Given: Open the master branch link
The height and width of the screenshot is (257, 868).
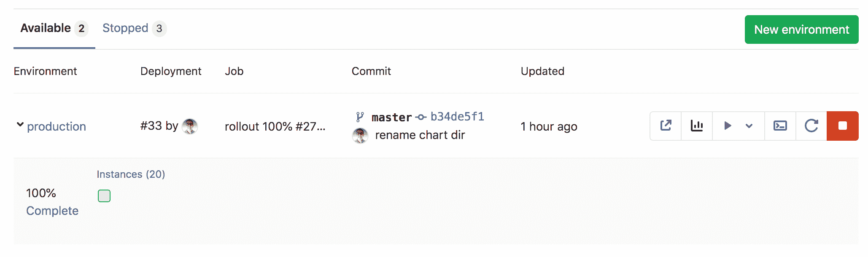Looking at the screenshot, I should coord(391,117).
